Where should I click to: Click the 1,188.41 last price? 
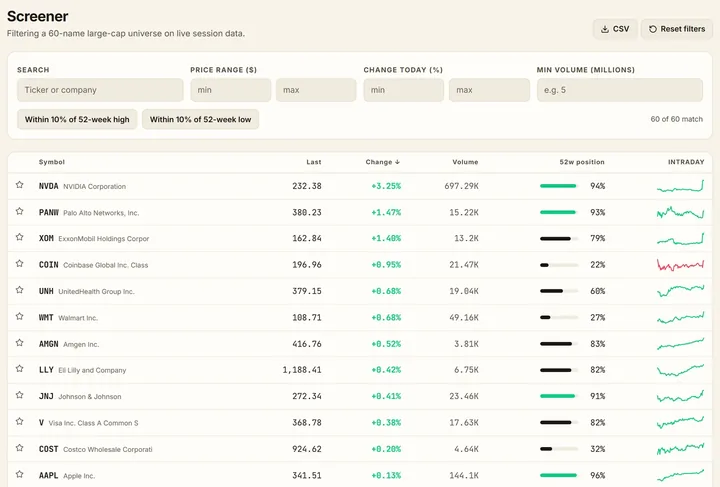coord(302,370)
